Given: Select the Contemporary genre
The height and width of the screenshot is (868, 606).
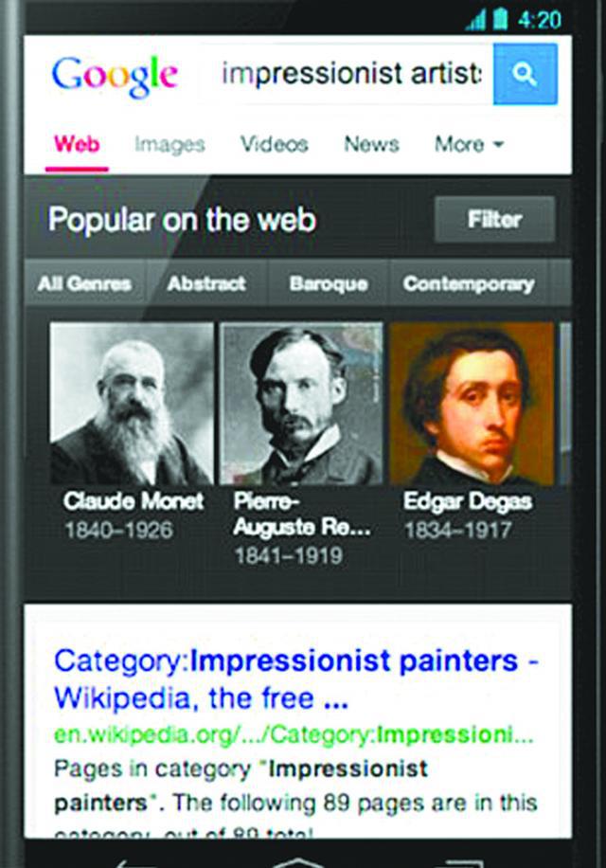Looking at the screenshot, I should (469, 283).
